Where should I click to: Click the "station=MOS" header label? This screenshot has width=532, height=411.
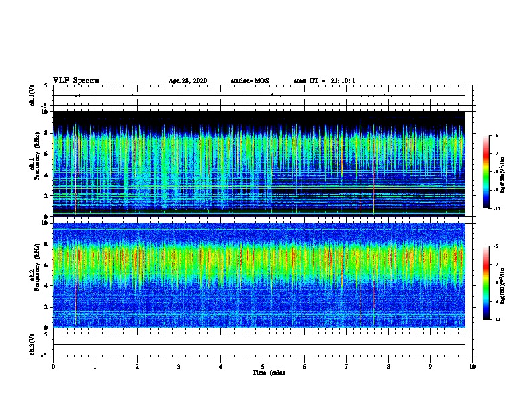pos(250,81)
